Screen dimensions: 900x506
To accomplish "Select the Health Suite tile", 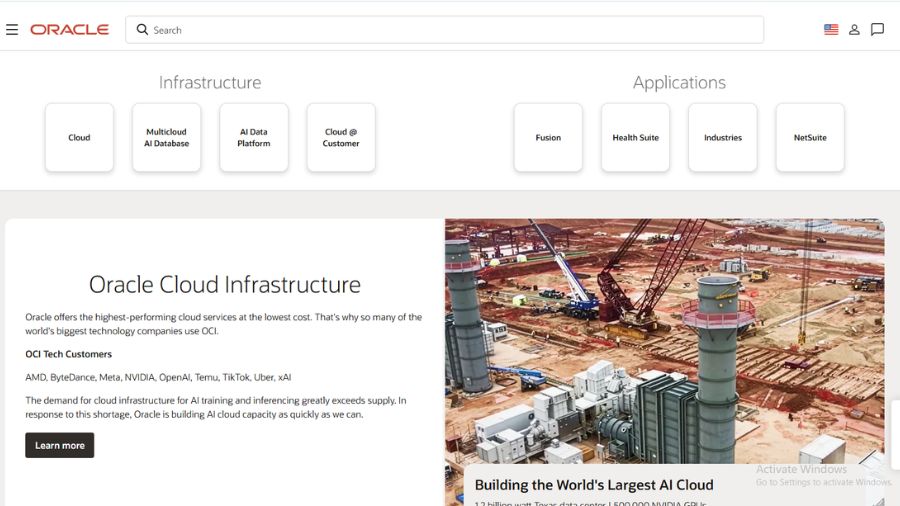I will (635, 138).
